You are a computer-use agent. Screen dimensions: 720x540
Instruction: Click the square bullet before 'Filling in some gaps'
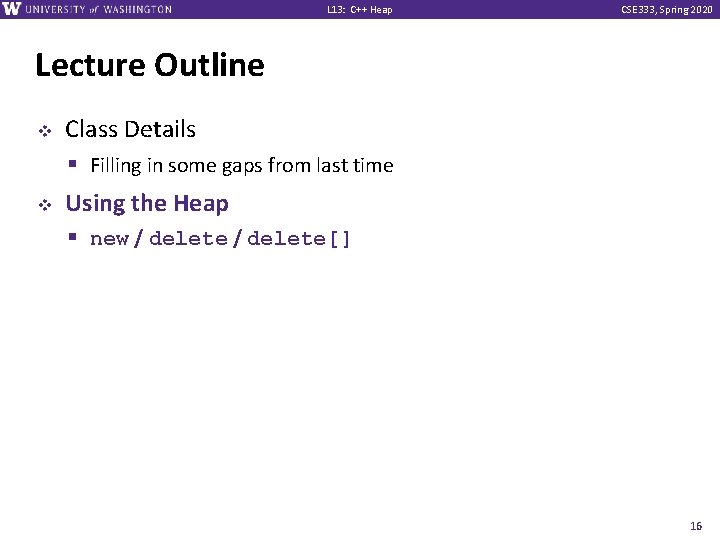(x=72, y=163)
